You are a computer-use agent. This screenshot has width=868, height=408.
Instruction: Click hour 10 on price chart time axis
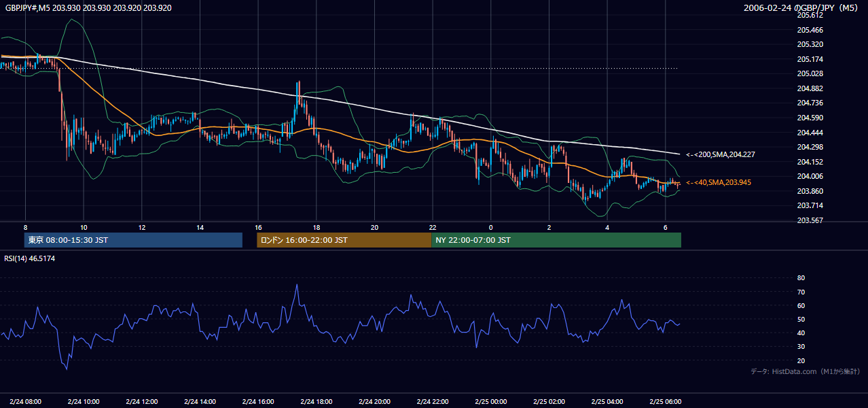tap(84, 227)
